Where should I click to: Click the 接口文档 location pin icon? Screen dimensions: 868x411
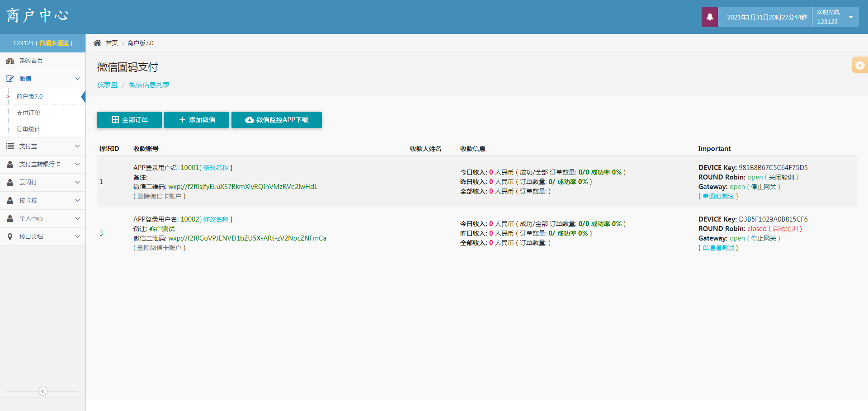pos(10,236)
